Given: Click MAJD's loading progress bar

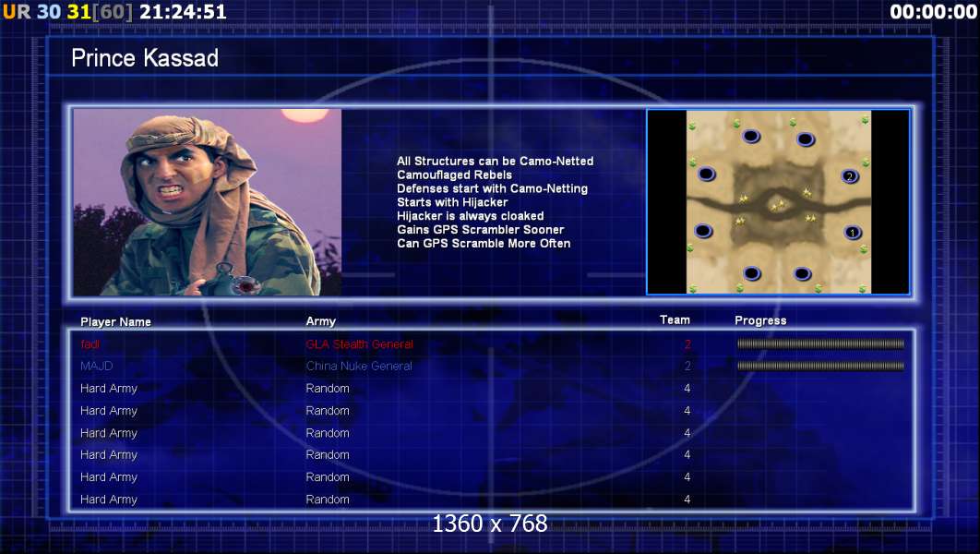Looking at the screenshot, I should click(x=820, y=366).
